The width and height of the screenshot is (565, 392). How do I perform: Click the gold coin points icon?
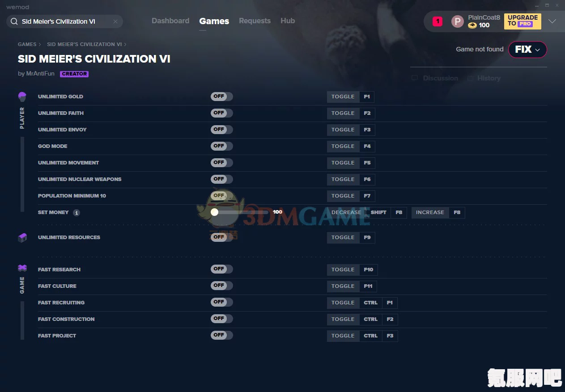[472, 25]
